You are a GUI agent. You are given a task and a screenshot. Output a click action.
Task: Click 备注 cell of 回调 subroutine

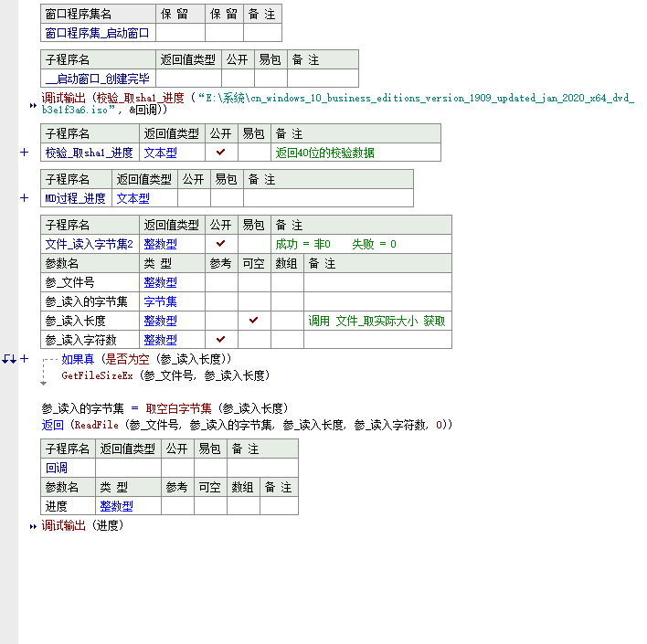262,468
